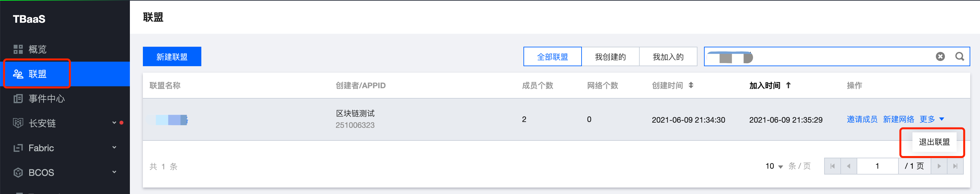Expand the BCOS sidebar menu
Viewport: 980px width, 194px height.
[114, 172]
